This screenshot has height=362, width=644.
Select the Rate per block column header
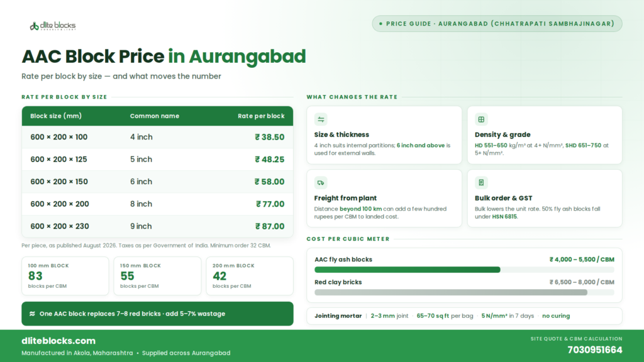click(x=261, y=116)
